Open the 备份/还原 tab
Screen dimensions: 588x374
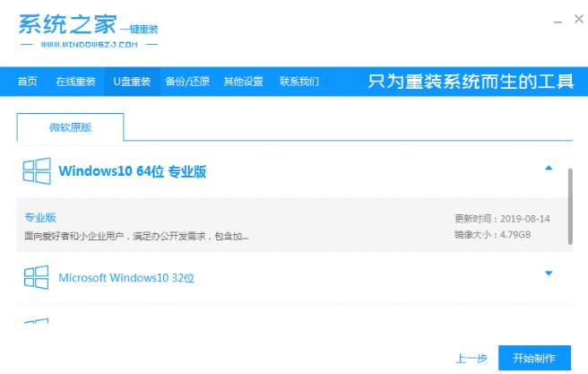pos(187,82)
